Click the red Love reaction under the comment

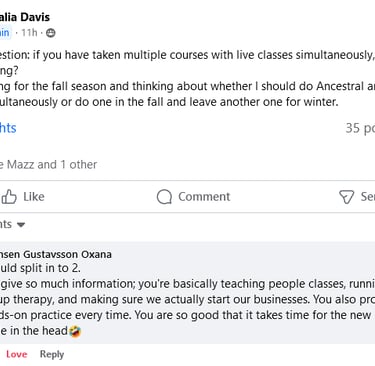pyautogui.click(x=16, y=354)
